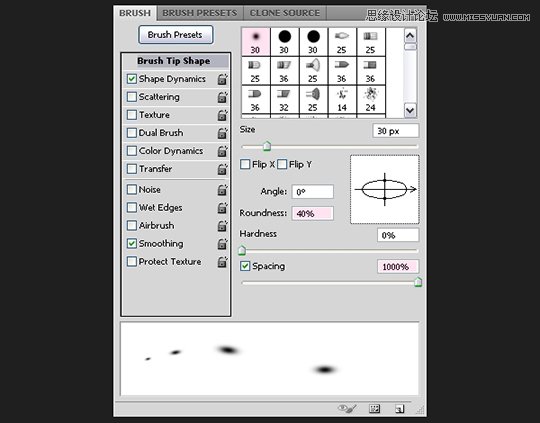Click the Scattering label

coord(159,97)
